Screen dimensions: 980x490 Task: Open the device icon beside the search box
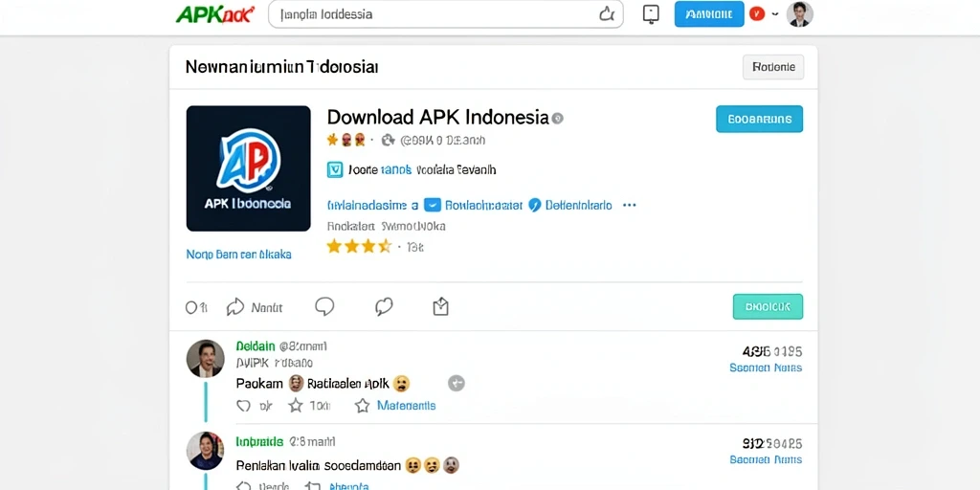click(651, 13)
